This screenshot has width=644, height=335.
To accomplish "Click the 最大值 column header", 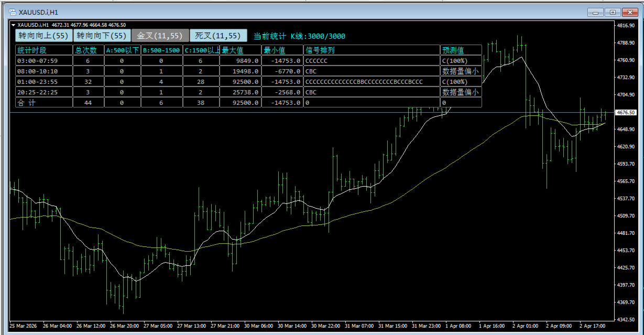I will pyautogui.click(x=241, y=50).
